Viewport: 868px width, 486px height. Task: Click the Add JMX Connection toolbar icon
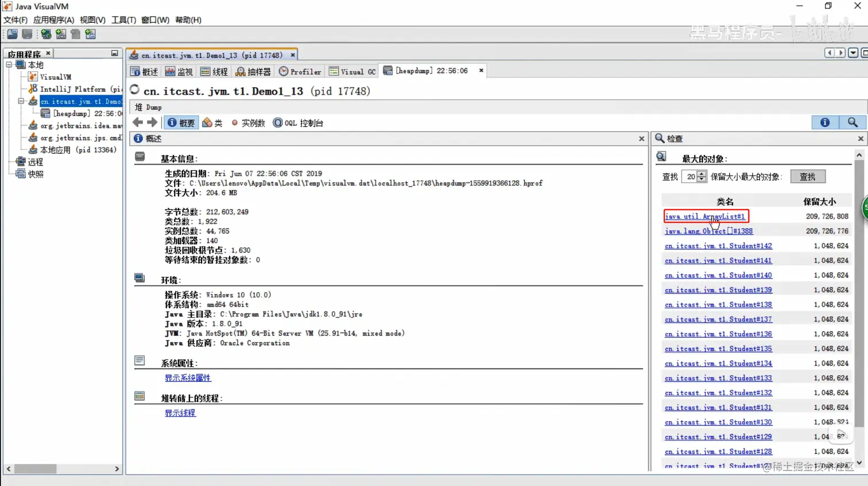pyautogui.click(x=61, y=34)
